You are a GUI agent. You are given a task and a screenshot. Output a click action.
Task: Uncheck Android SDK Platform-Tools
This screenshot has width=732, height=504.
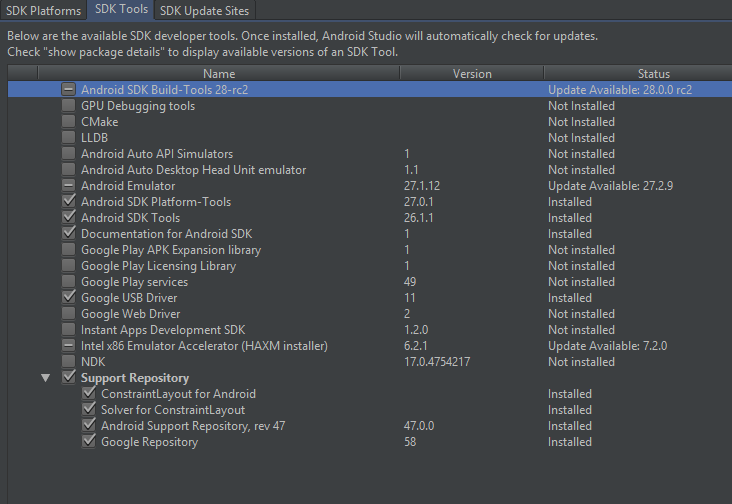pos(68,202)
